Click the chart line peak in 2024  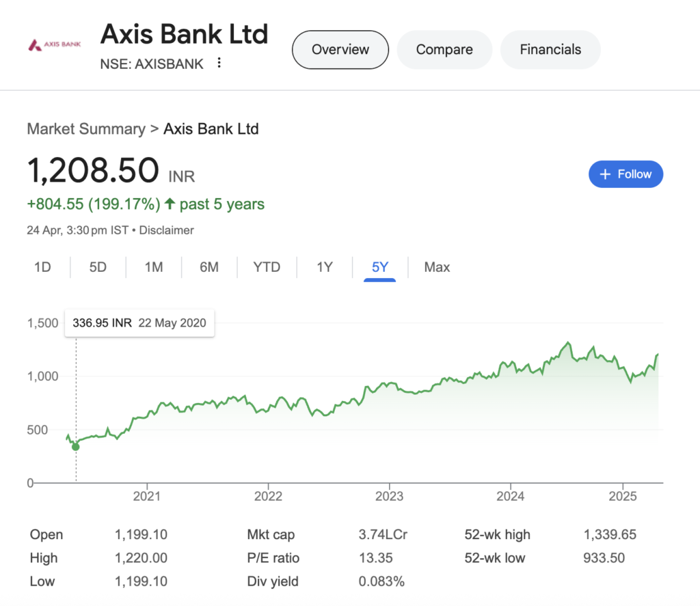tap(568, 343)
